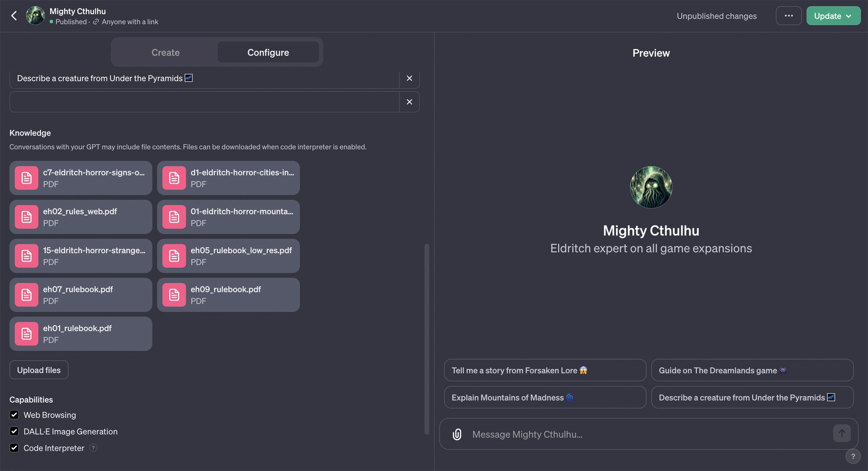Remove the empty conversation starter row

tap(409, 102)
